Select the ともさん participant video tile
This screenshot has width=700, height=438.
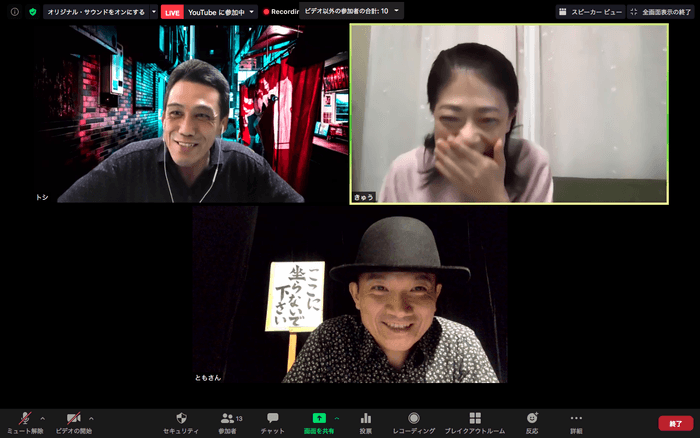click(x=350, y=295)
